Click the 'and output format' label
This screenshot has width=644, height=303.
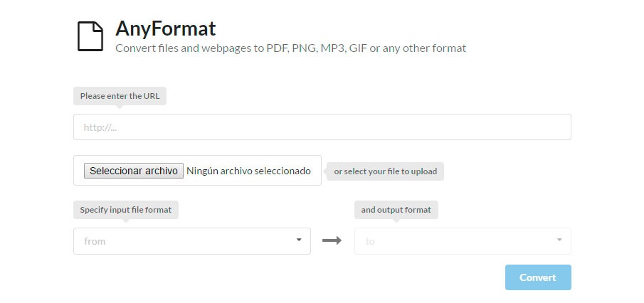click(x=396, y=210)
